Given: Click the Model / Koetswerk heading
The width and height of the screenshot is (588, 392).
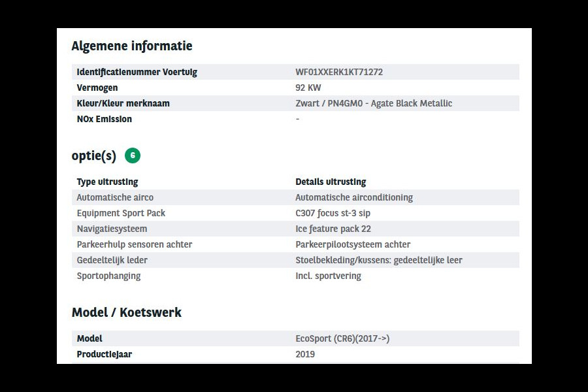Looking at the screenshot, I should [x=126, y=312].
